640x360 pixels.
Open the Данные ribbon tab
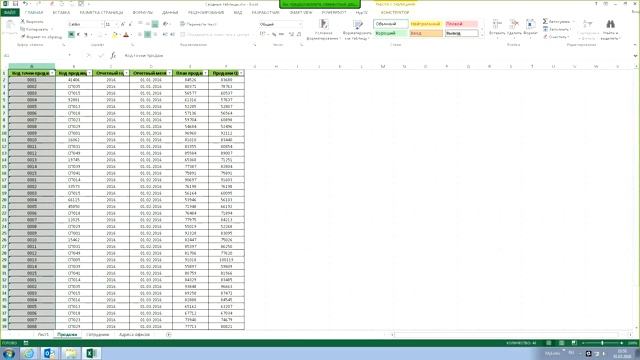point(170,13)
